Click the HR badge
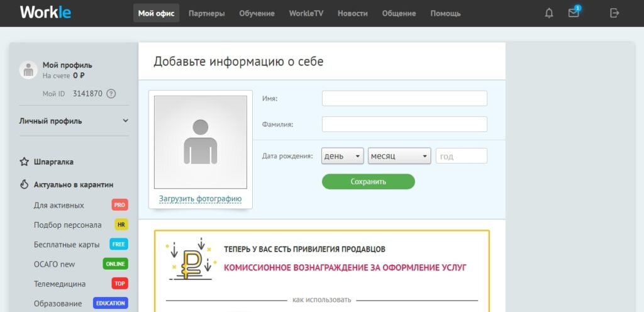Screen dimensions: 644x312 point(121,225)
